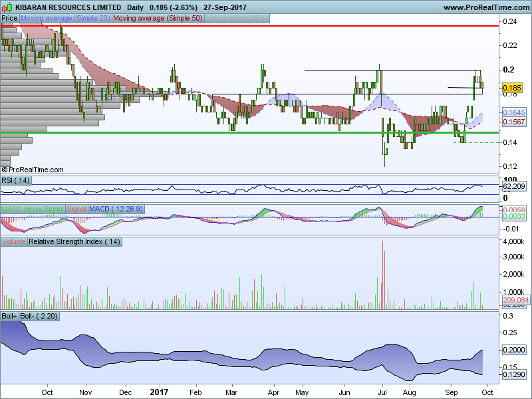532x399 pixels.
Task: Select Moving average (Simple 50) label
Action: (158, 19)
